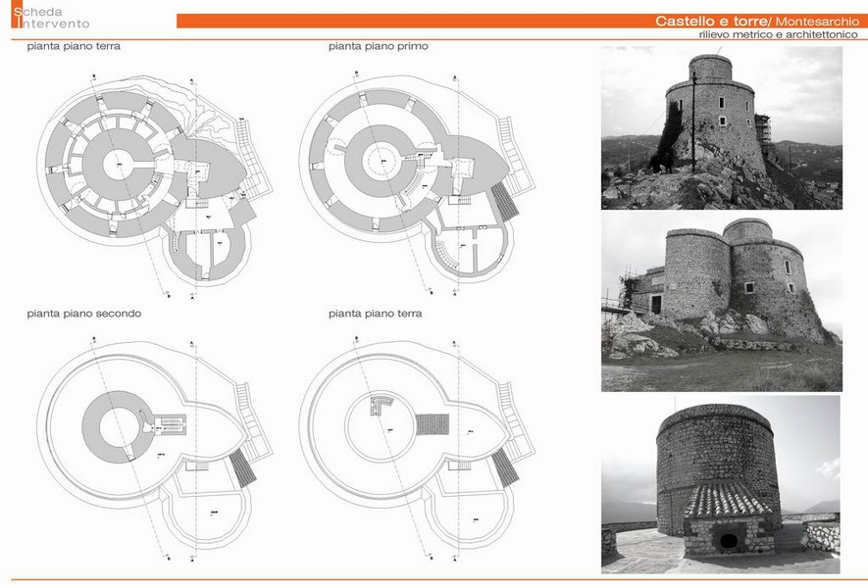Click the "pianta piano secondo" label
The width and height of the screenshot is (868, 588).
pos(84,314)
